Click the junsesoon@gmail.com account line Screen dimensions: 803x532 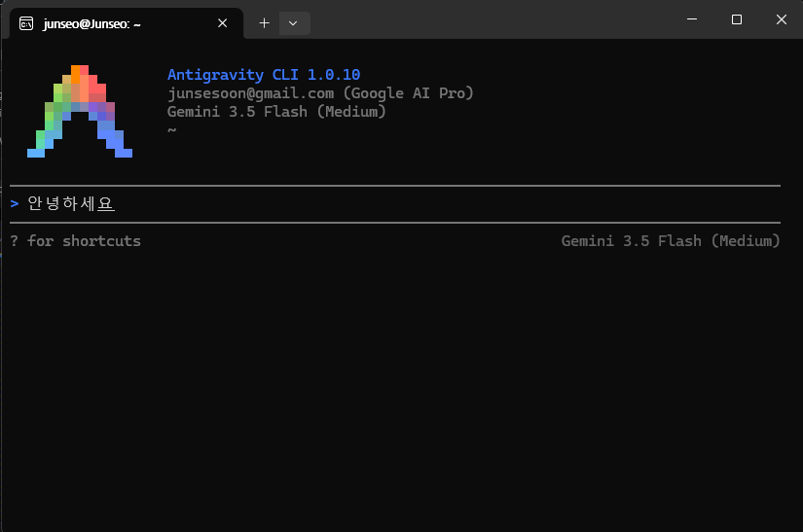320,93
